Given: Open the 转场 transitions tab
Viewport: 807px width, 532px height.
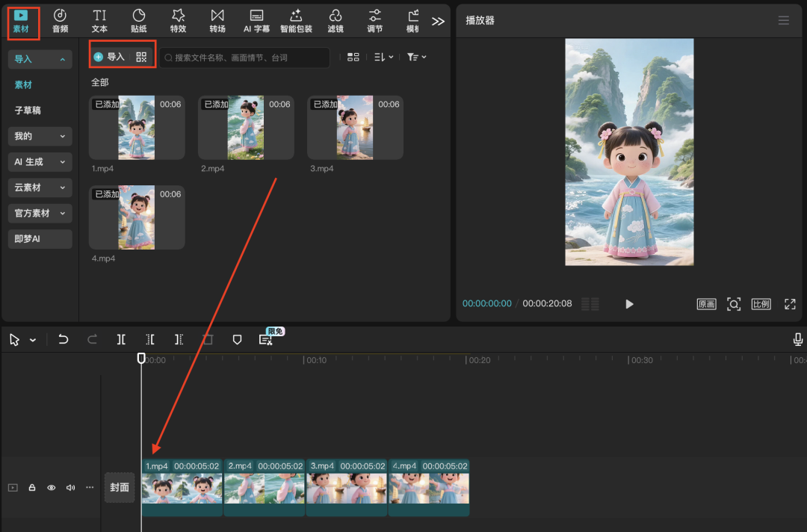Looking at the screenshot, I should (217, 20).
